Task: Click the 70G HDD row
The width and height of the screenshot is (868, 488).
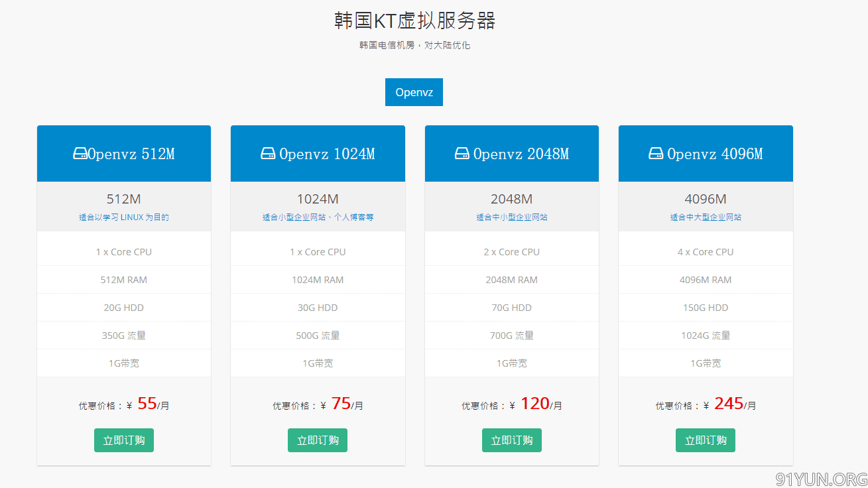Action: [512, 308]
